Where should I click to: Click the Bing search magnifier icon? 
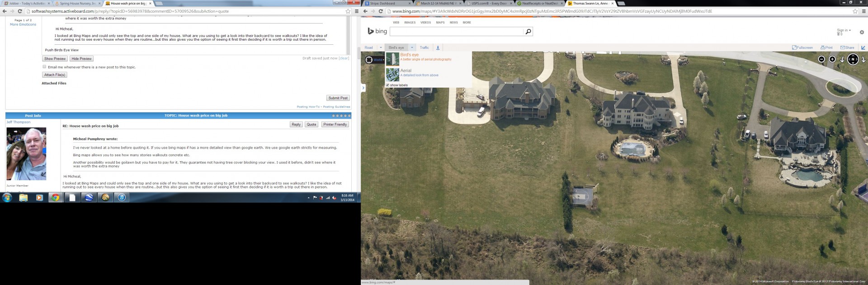(x=528, y=32)
